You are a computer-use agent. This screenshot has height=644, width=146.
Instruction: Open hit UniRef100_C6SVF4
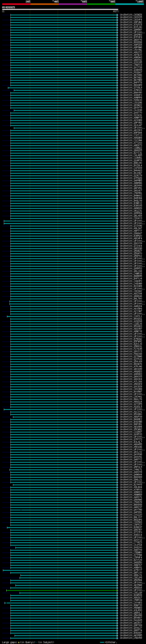coord(131,20)
